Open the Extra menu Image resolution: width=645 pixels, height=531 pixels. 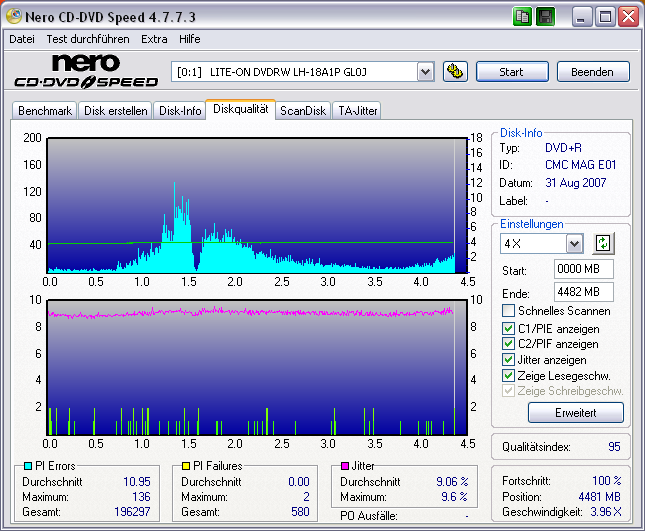pyautogui.click(x=154, y=39)
